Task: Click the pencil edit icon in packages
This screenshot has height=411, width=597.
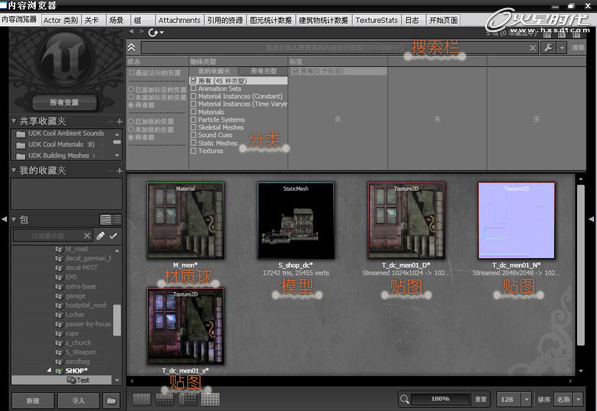Action: coord(101,236)
